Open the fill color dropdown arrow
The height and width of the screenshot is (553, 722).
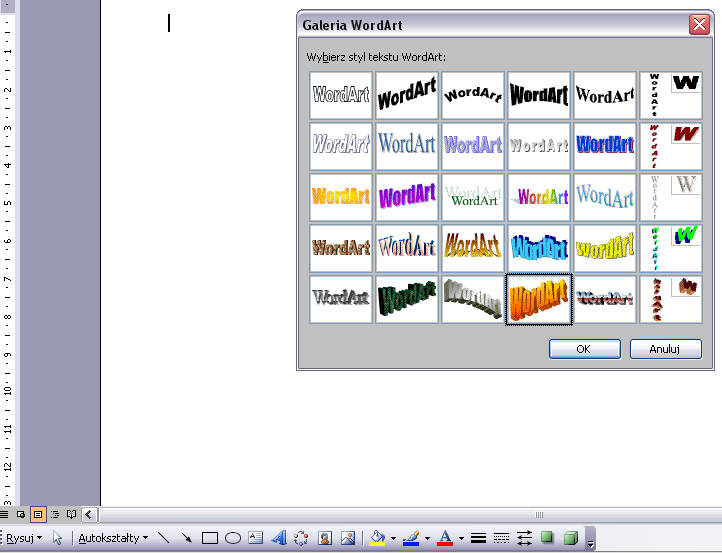[391, 538]
